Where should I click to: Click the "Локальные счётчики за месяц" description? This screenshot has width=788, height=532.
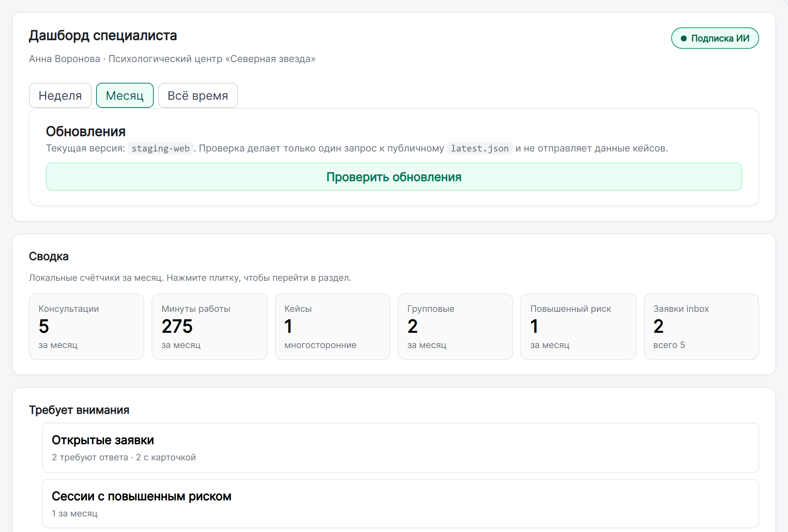pos(190,278)
